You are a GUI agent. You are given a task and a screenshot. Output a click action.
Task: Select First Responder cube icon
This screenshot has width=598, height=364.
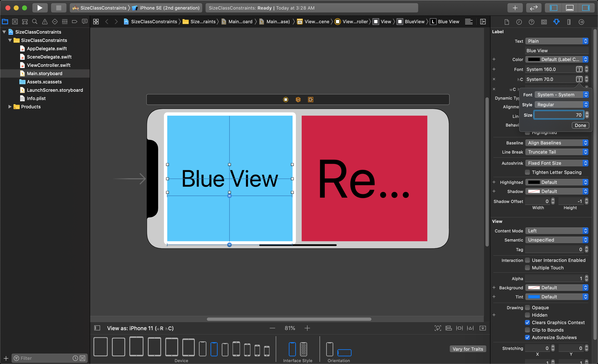(298, 99)
